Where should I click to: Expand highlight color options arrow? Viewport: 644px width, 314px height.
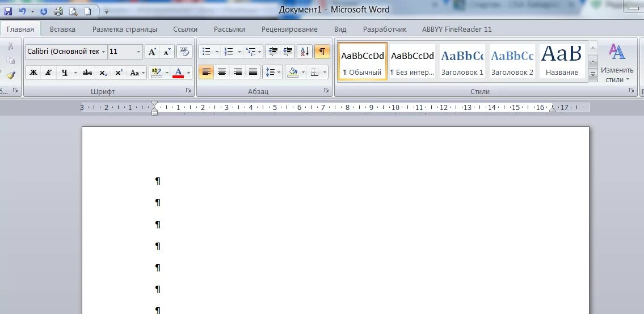pyautogui.click(x=167, y=73)
